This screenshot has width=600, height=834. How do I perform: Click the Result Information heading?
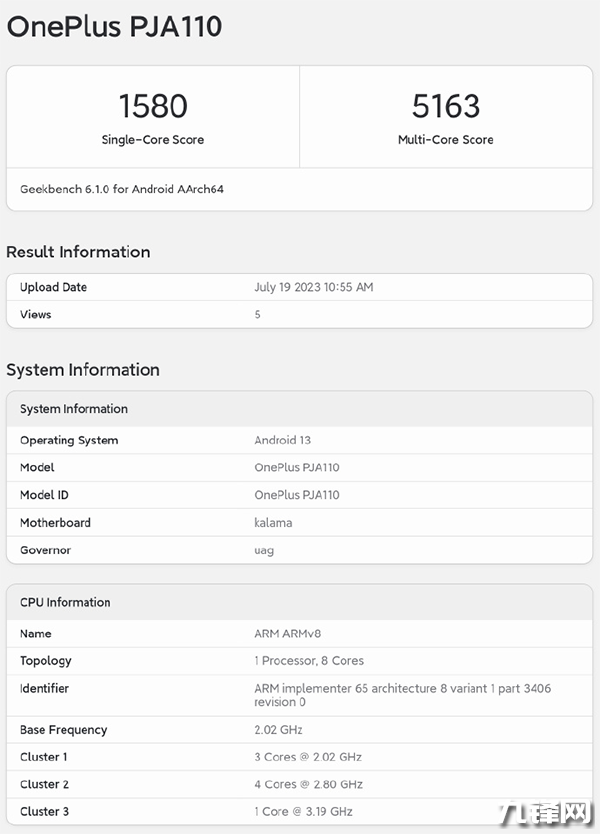[x=78, y=252]
